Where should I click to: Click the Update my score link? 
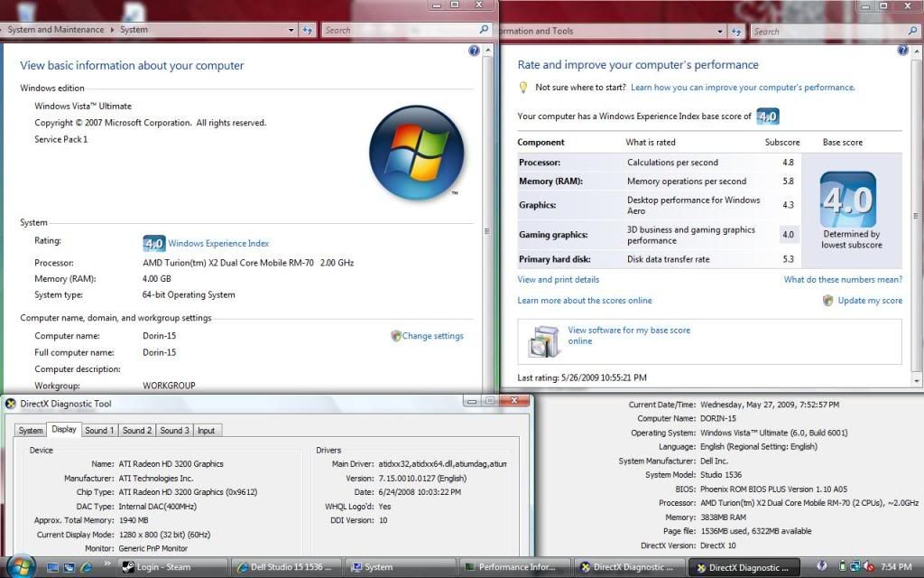pos(870,300)
